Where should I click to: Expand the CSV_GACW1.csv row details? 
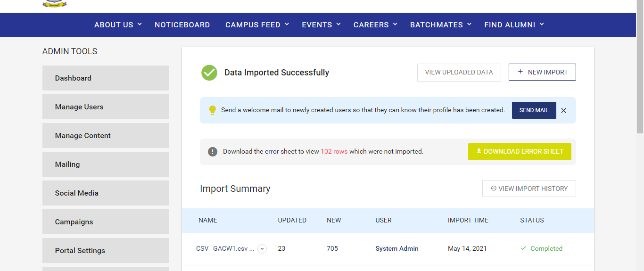pyautogui.click(x=262, y=249)
